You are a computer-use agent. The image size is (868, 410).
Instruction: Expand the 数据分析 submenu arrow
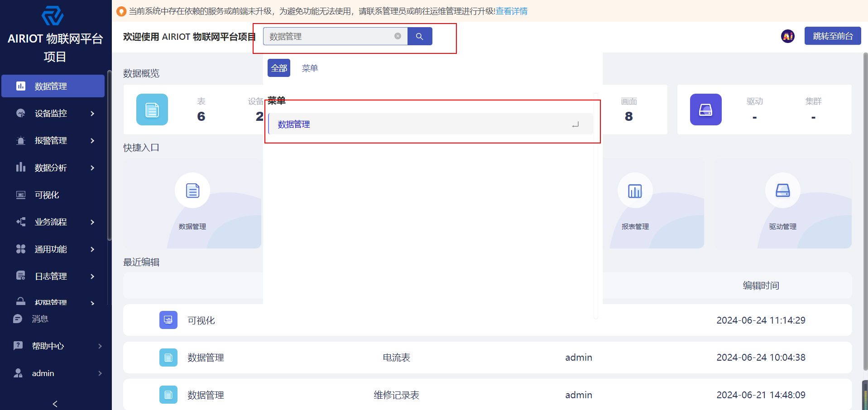click(92, 167)
